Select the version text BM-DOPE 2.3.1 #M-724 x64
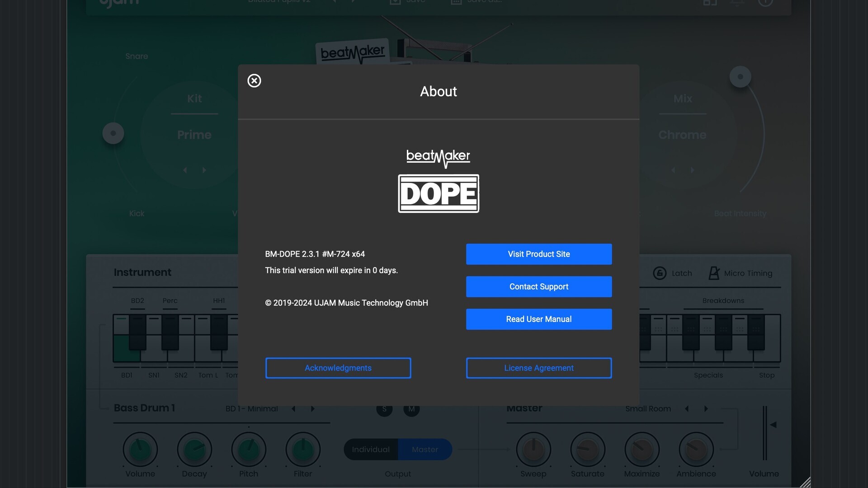The height and width of the screenshot is (488, 868). click(x=315, y=254)
